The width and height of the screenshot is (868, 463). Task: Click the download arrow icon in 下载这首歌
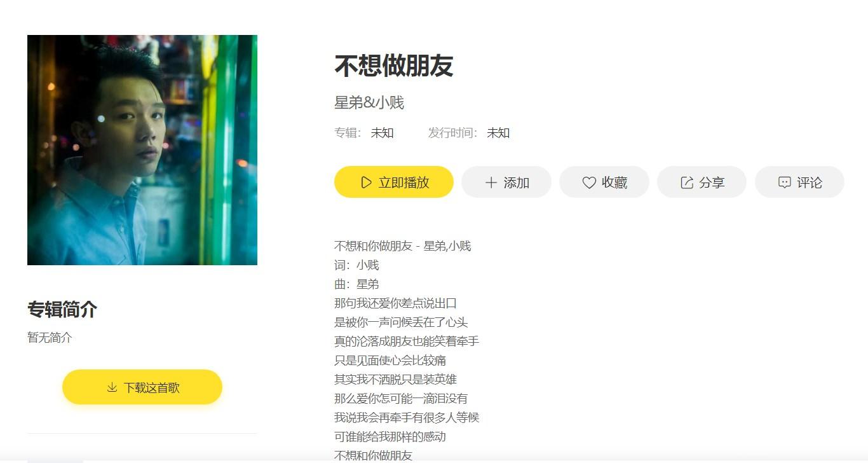pyautogui.click(x=112, y=387)
